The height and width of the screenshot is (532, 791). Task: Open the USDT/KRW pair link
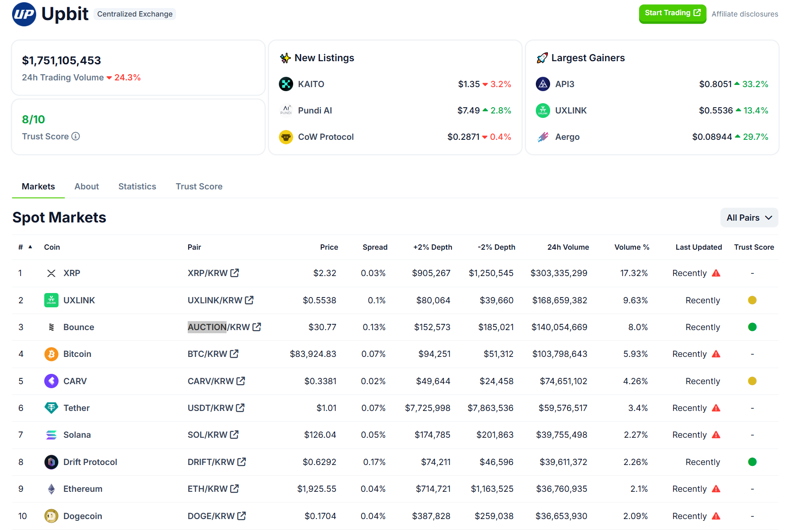click(216, 408)
